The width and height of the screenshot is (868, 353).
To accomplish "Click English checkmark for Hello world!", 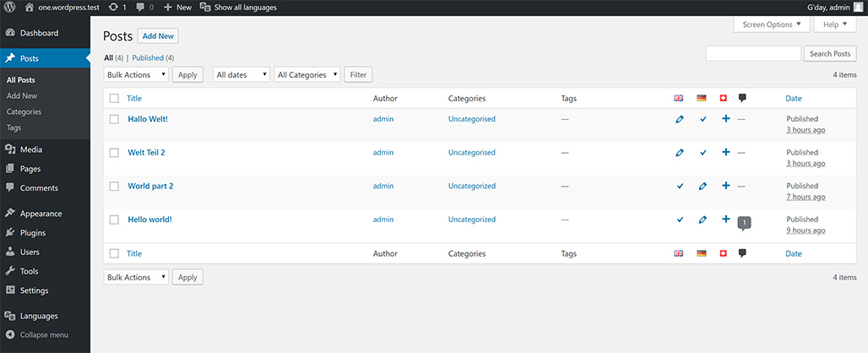I will pyautogui.click(x=680, y=220).
